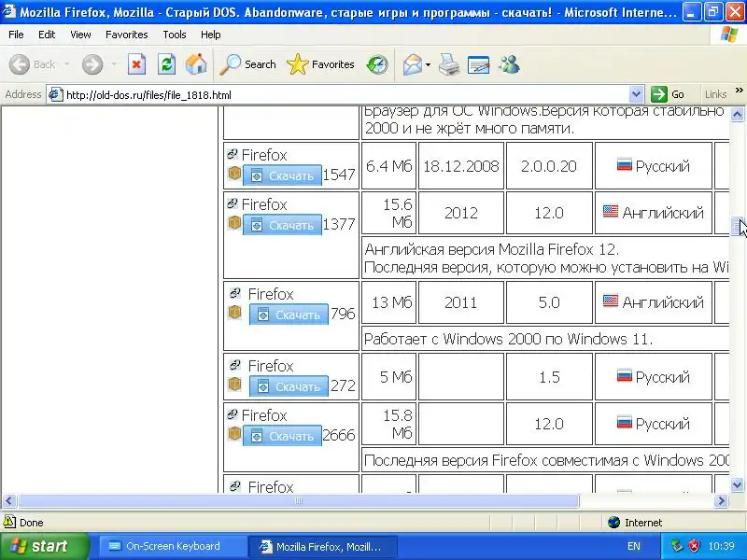This screenshot has width=747, height=560.
Task: Stop page loading with red X icon
Action: pyautogui.click(x=136, y=64)
